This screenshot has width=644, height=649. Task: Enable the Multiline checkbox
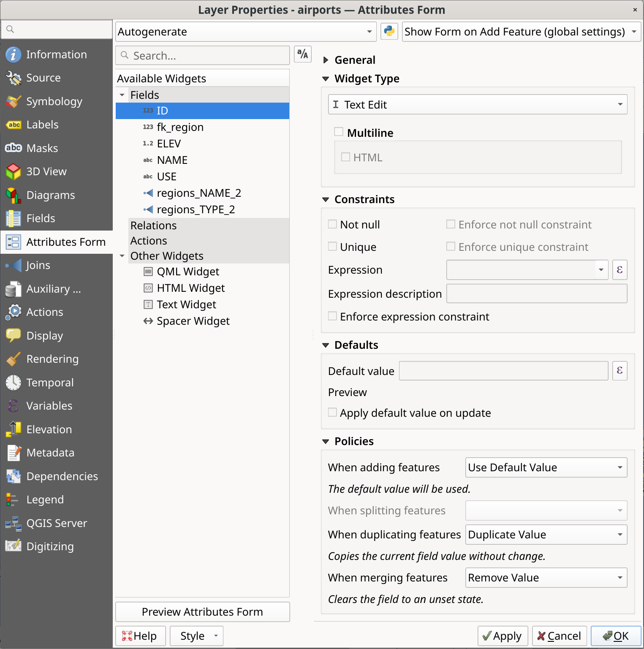[339, 132]
